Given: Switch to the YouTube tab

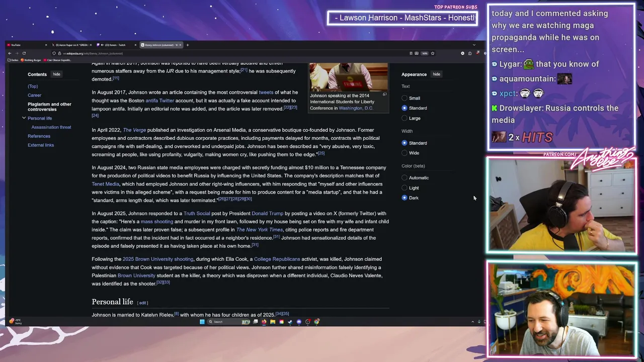Looking at the screenshot, I should click(25, 45).
